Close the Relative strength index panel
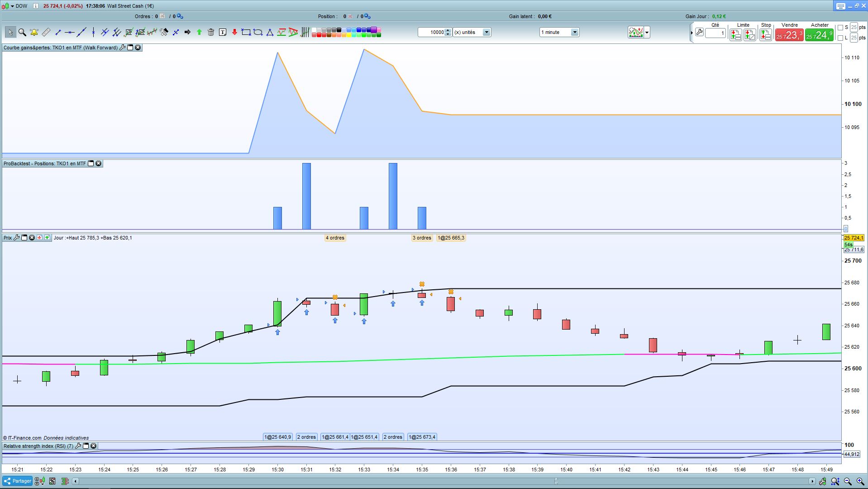The image size is (868, 489). click(94, 446)
